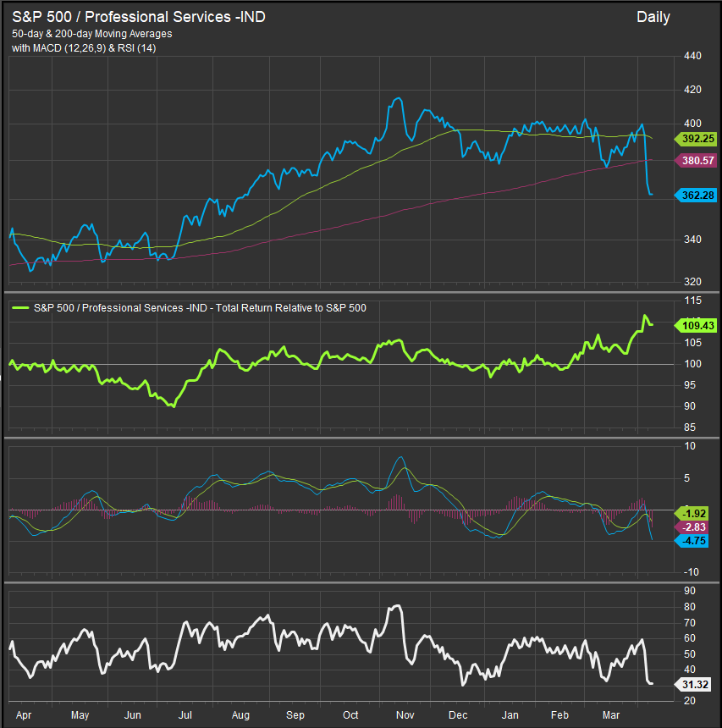Click the green legend line marker

(x=20, y=308)
